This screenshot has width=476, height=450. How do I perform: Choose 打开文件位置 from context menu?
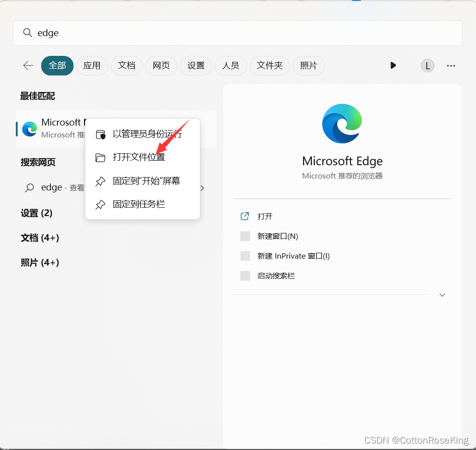click(x=142, y=157)
